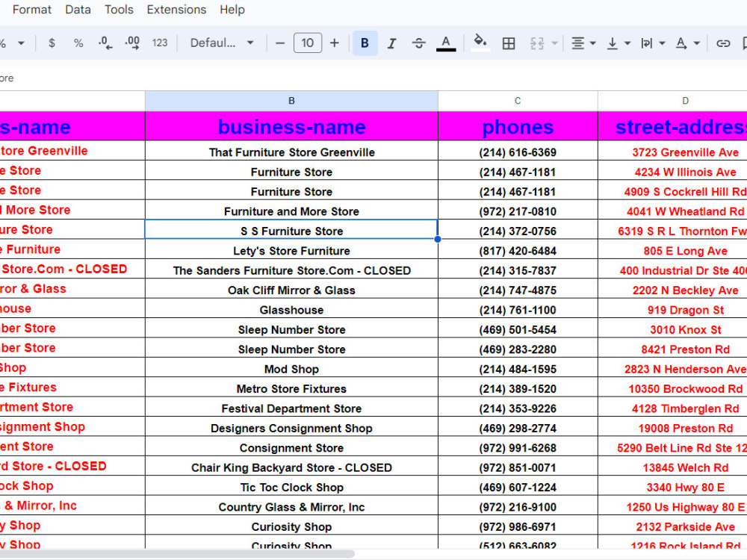Toggle bold formatting

[365, 43]
